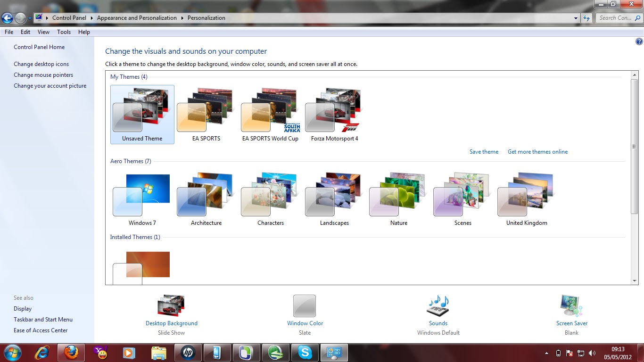
Task: Click Change mouse pointers link
Action: click(x=43, y=75)
